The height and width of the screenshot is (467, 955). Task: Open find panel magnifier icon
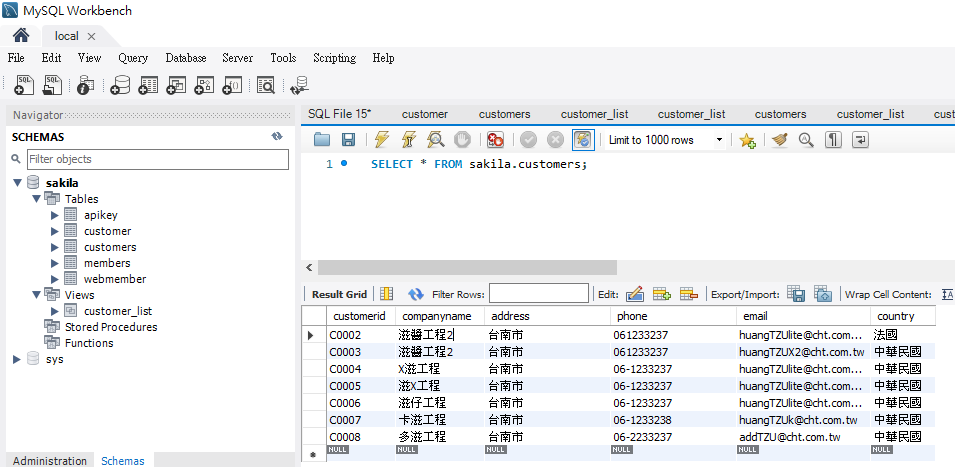[x=806, y=140]
